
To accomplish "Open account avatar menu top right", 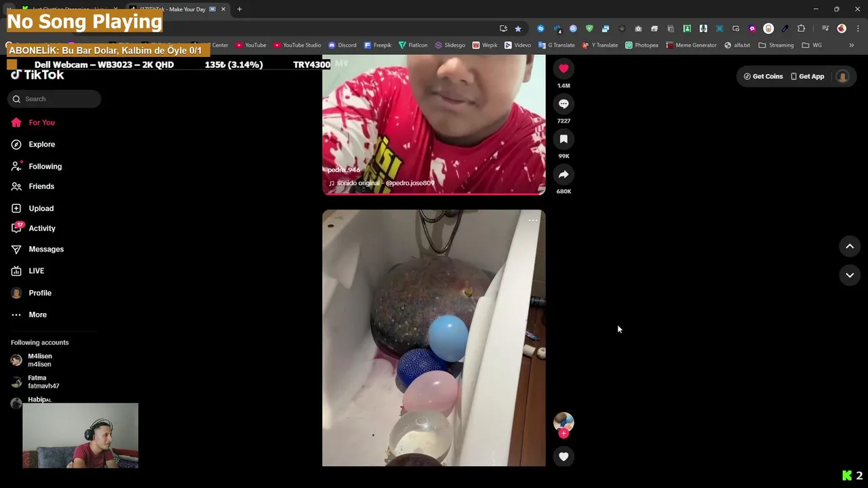I will pos(842,77).
